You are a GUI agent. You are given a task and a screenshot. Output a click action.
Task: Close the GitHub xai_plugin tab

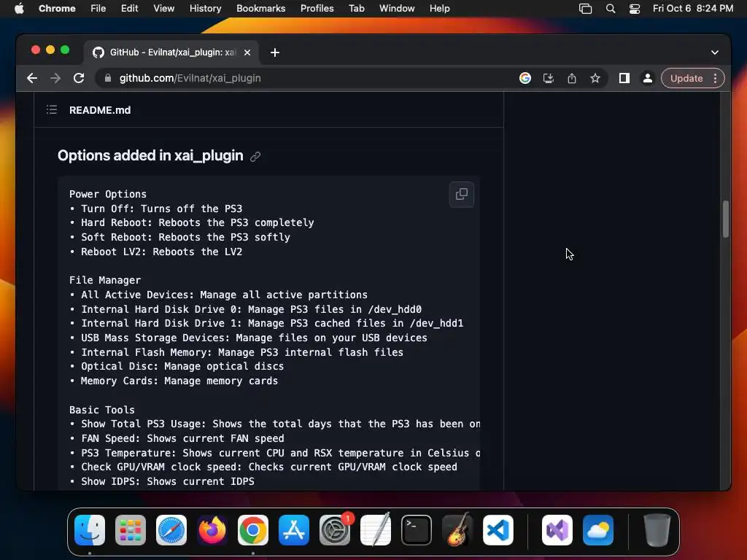(x=247, y=52)
